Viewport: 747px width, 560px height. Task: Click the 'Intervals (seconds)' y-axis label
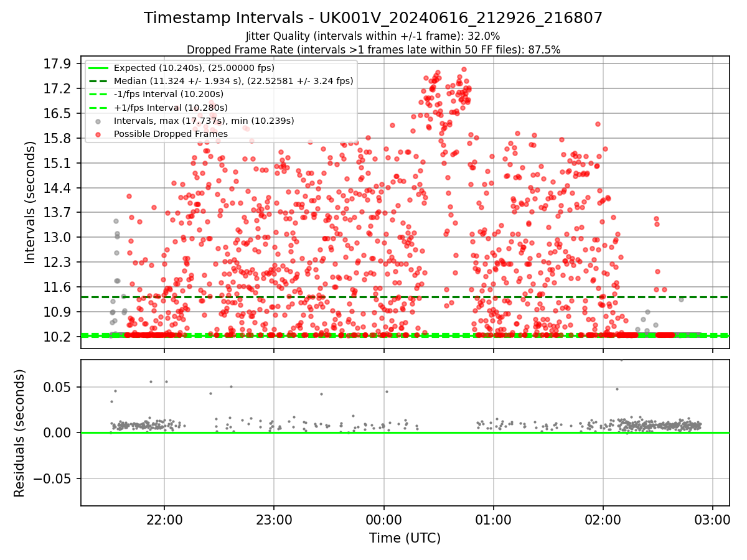pos(30,202)
